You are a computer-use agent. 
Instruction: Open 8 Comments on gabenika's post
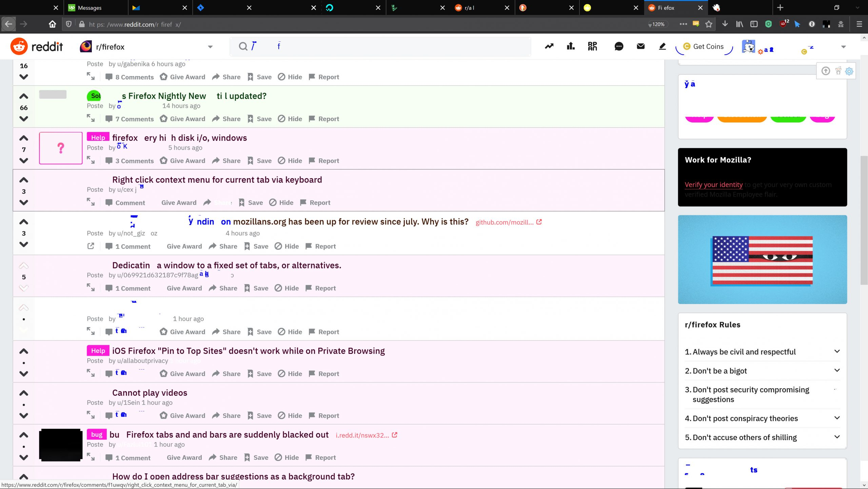click(x=130, y=77)
